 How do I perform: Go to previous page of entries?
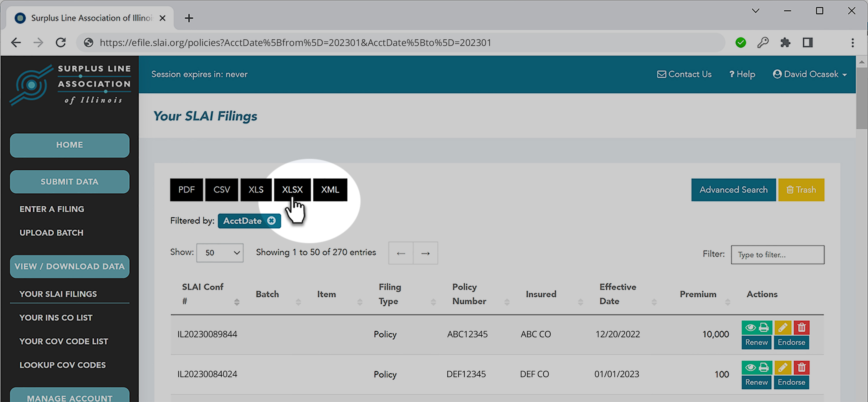401,253
